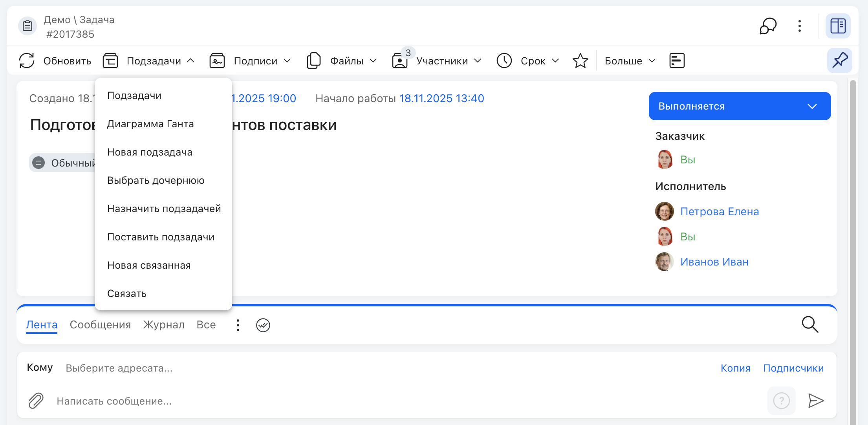This screenshot has height=425, width=868.
Task: Toggle the pin toolbar icon
Action: [x=840, y=60]
